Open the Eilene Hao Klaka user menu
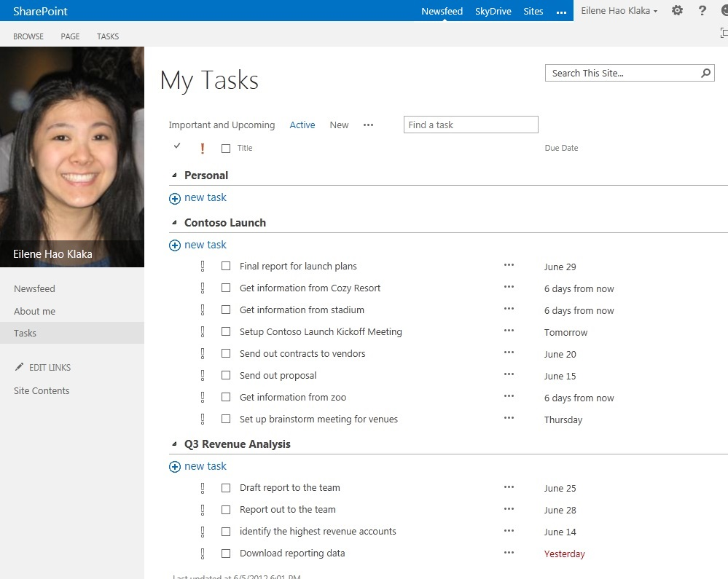Image resolution: width=728 pixels, height=579 pixels. tap(618, 10)
